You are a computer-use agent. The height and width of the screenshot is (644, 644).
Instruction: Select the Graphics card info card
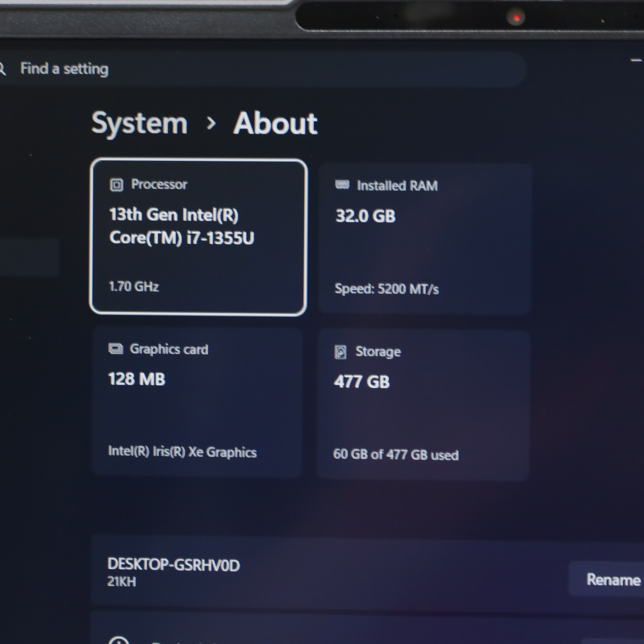click(197, 402)
